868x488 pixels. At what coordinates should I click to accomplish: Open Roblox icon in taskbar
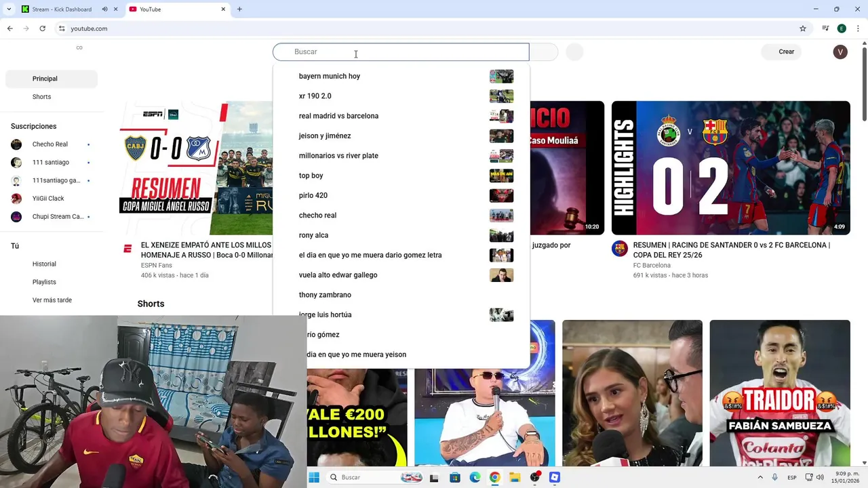(555, 477)
